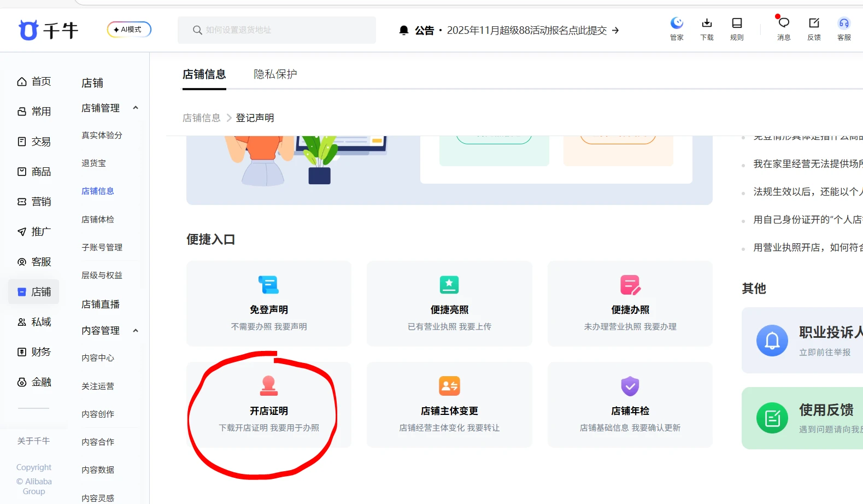Click the 下载 download icon
863x504 pixels.
click(x=707, y=24)
